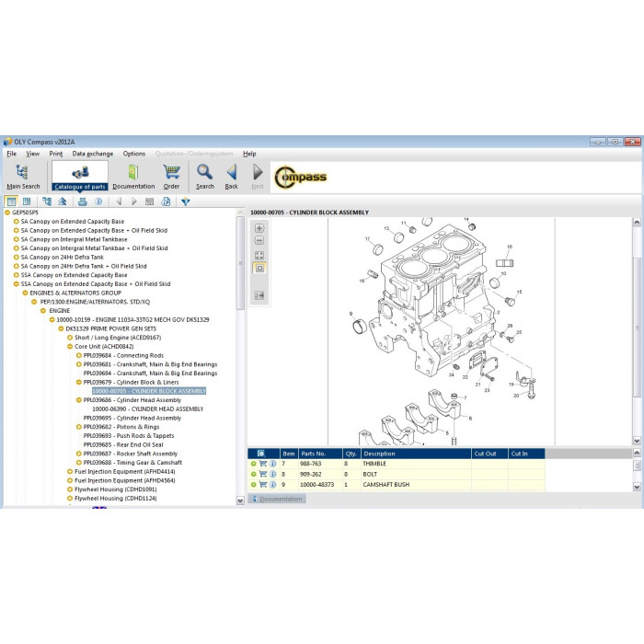Click the Compass logo
644x644 pixels.
pos(300,177)
